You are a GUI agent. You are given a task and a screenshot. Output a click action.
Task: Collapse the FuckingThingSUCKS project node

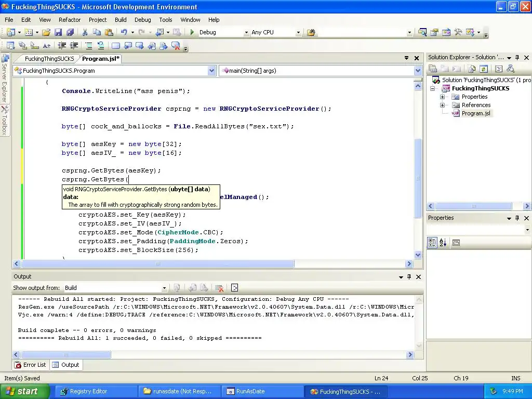433,88
